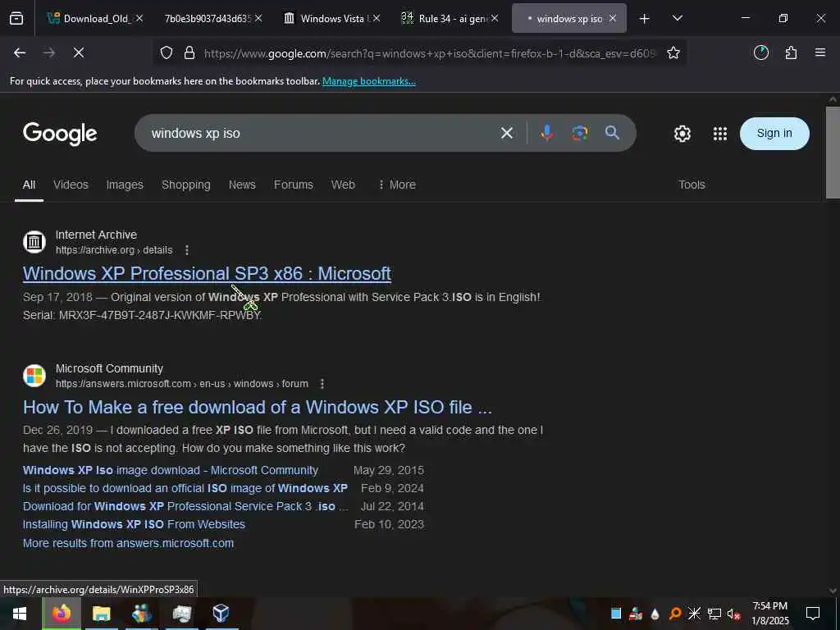
Task: Start voice search with microphone
Action: [546, 133]
